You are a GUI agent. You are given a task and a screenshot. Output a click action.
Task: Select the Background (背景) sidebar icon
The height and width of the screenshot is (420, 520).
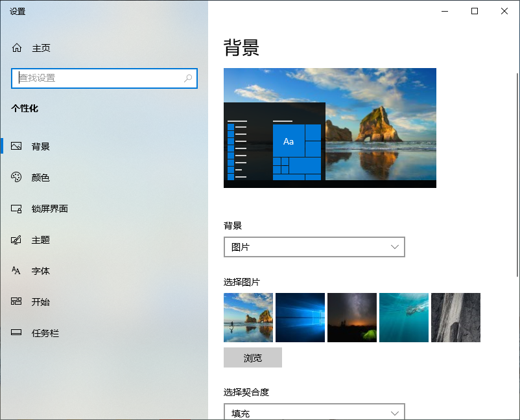point(17,146)
